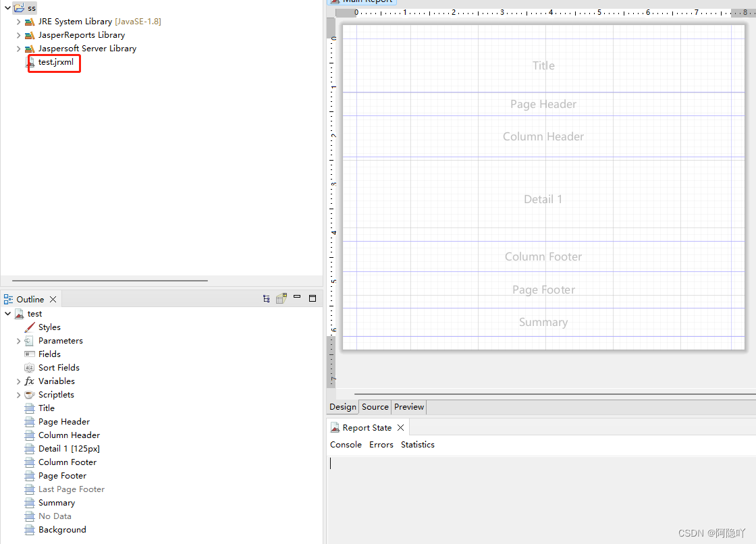Open the Statistics section
The width and height of the screenshot is (756, 544).
pos(418,445)
